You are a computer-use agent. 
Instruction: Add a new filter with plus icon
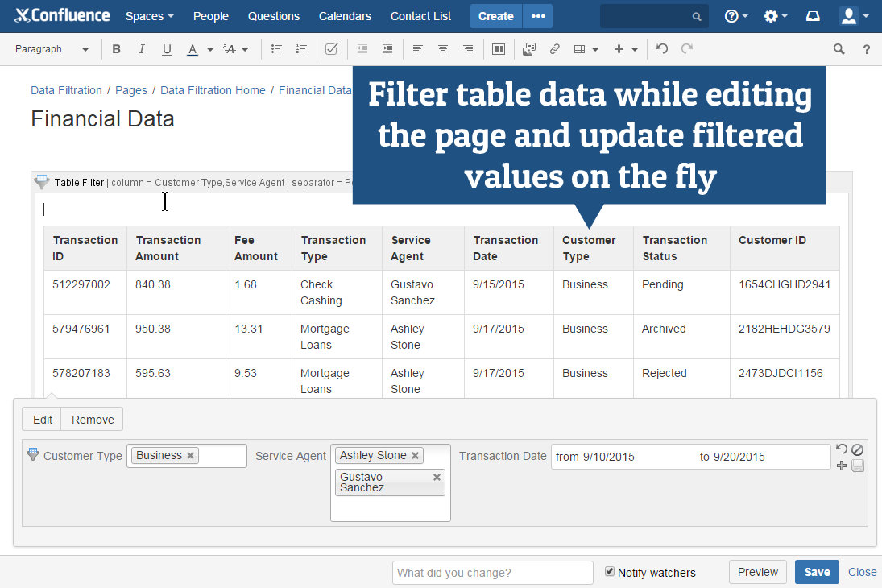(x=842, y=466)
